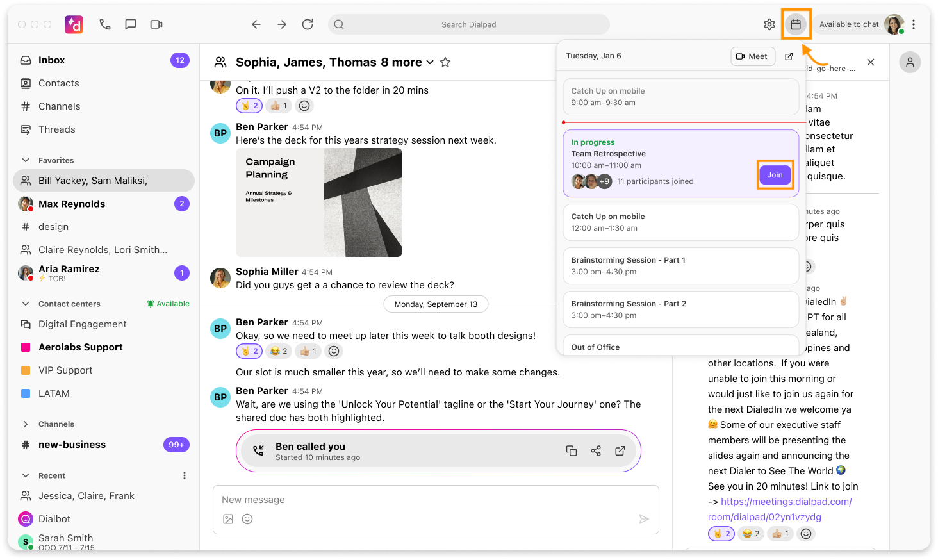Open calendar in external window icon
The width and height of the screenshot is (938, 560).
(789, 56)
